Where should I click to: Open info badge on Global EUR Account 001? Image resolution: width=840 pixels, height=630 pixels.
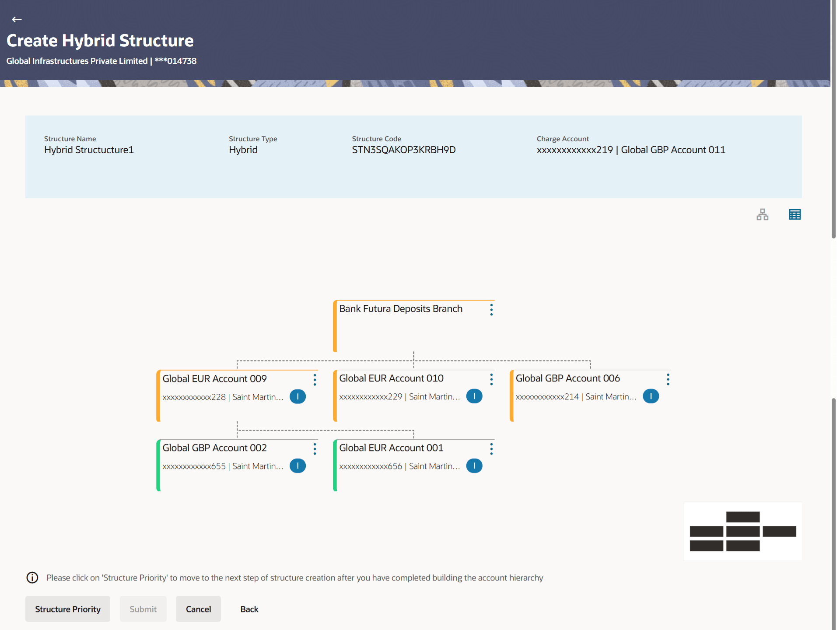tap(474, 466)
